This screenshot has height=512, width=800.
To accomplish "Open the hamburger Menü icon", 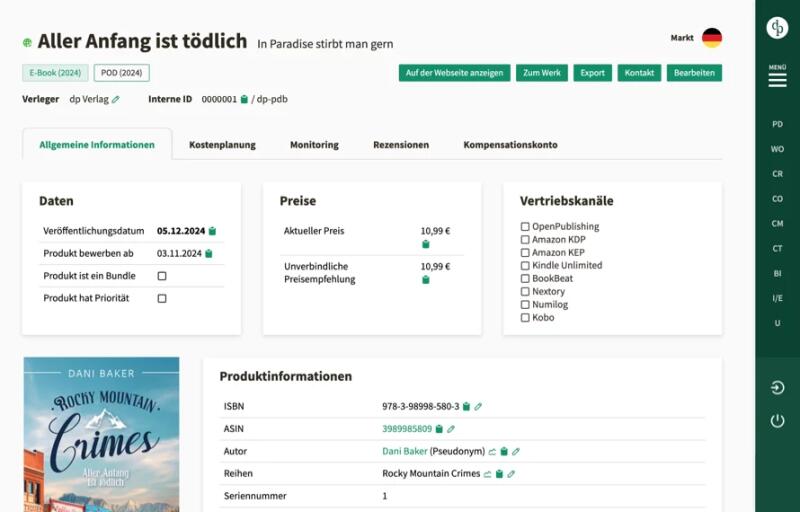I will coord(777,80).
